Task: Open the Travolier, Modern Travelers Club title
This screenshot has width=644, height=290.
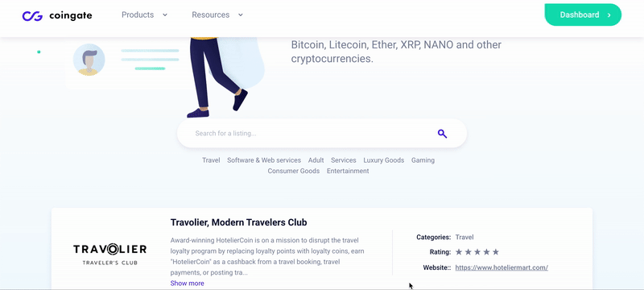Action: click(x=238, y=222)
